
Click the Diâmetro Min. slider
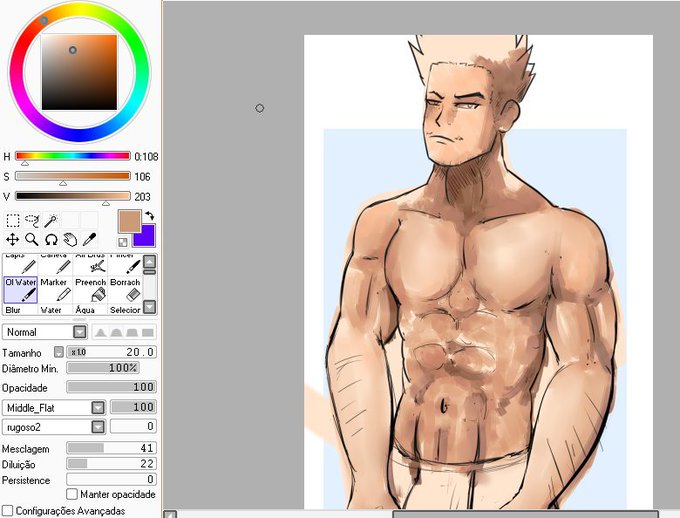coord(103,368)
